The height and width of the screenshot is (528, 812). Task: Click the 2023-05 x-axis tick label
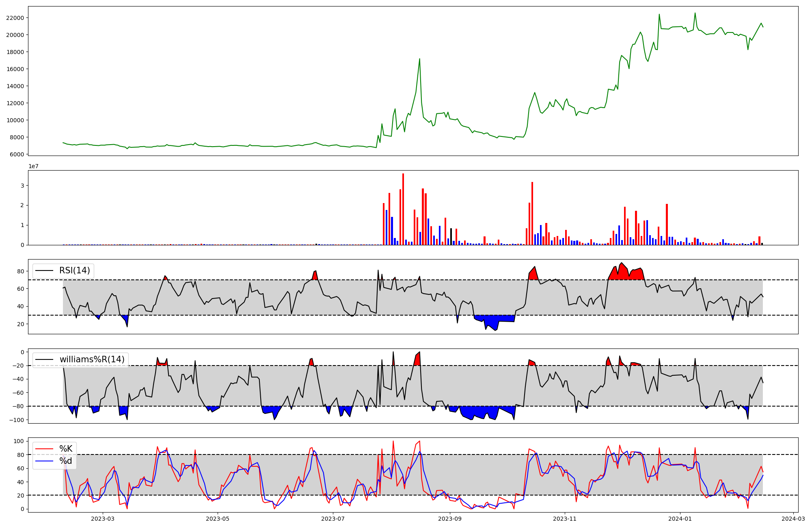pos(218,519)
